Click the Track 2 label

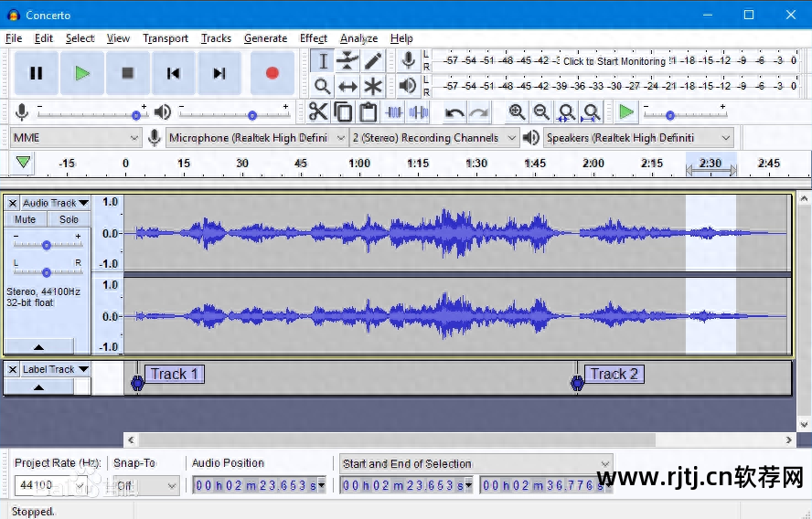pyautogui.click(x=614, y=374)
